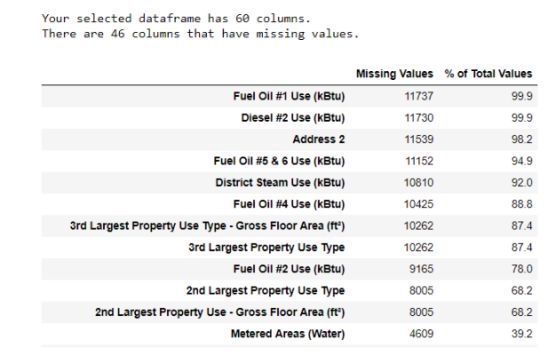This screenshot has width=554, height=364.
Task: Select the Fuel Oil #1 Use row label
Action: [x=289, y=96]
